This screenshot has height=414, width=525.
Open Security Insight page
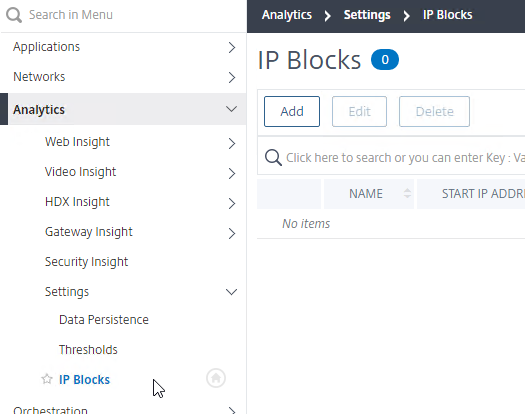point(86,262)
